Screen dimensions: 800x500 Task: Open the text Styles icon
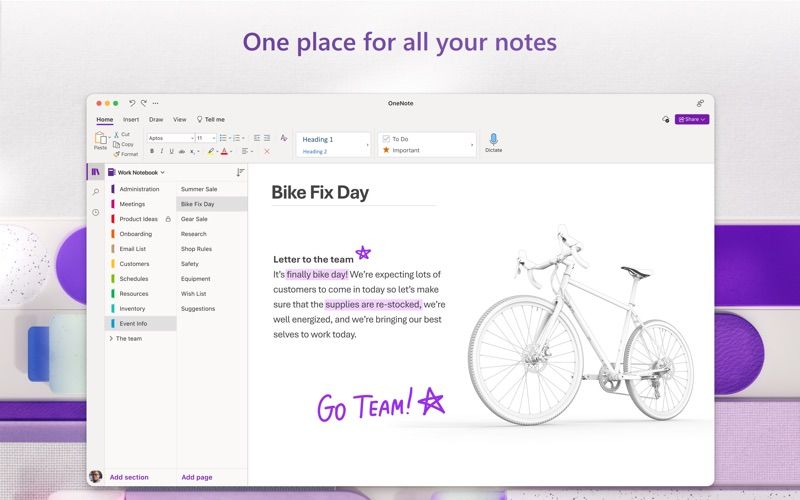click(x=284, y=138)
